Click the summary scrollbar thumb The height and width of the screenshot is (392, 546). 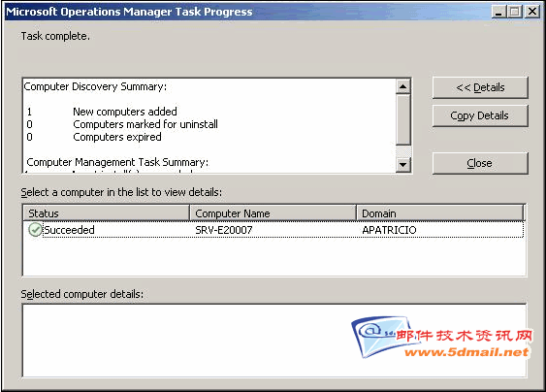click(403, 119)
